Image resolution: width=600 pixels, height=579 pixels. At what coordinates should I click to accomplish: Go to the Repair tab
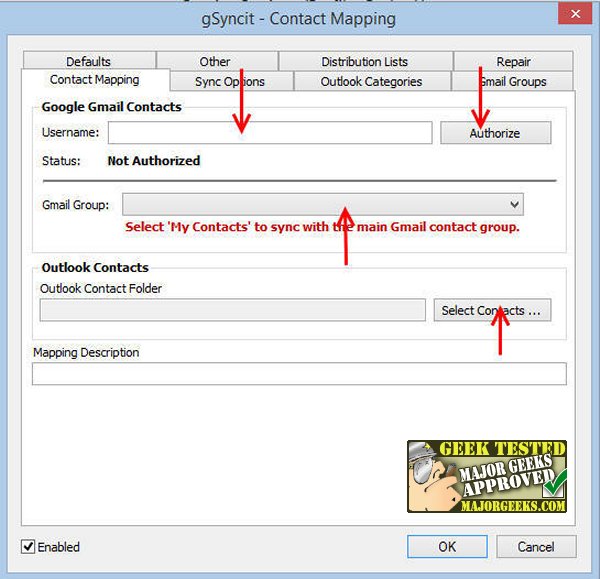tap(513, 61)
